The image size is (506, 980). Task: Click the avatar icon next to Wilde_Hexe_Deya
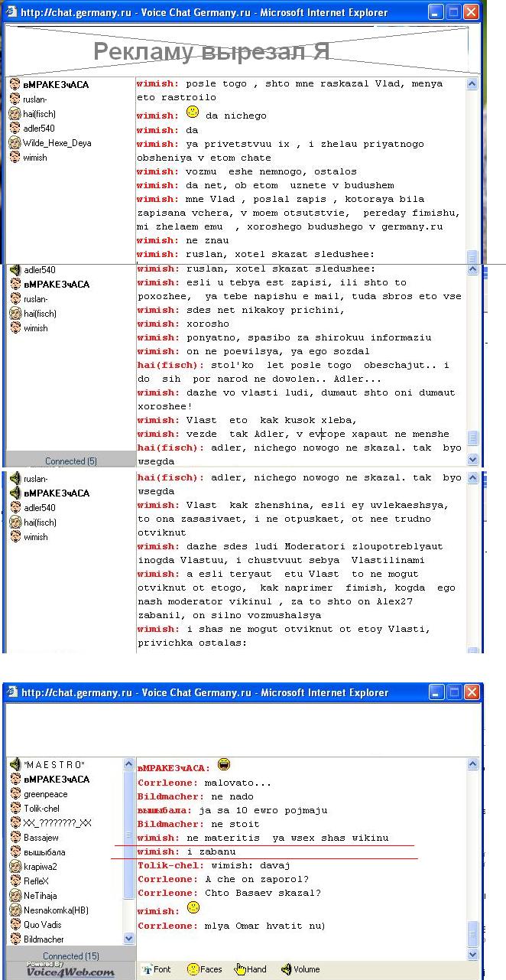pyautogui.click(x=15, y=143)
